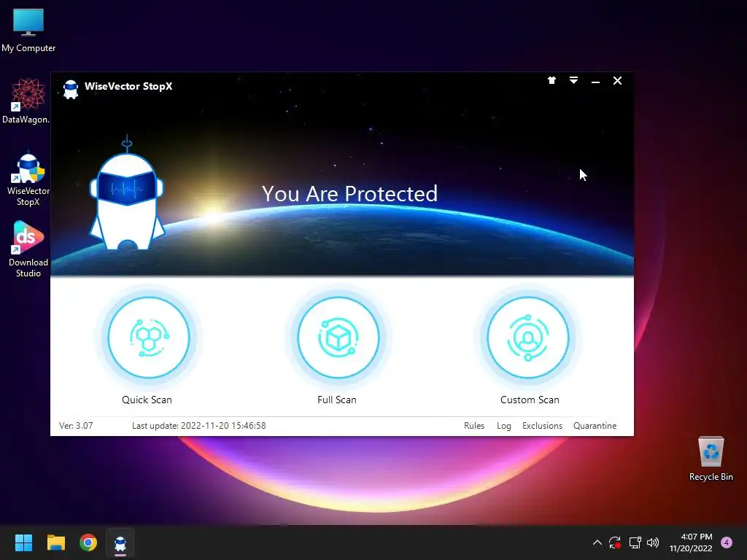Click the Custom Scan label
Viewport: 747px width, 560px height.
point(530,400)
